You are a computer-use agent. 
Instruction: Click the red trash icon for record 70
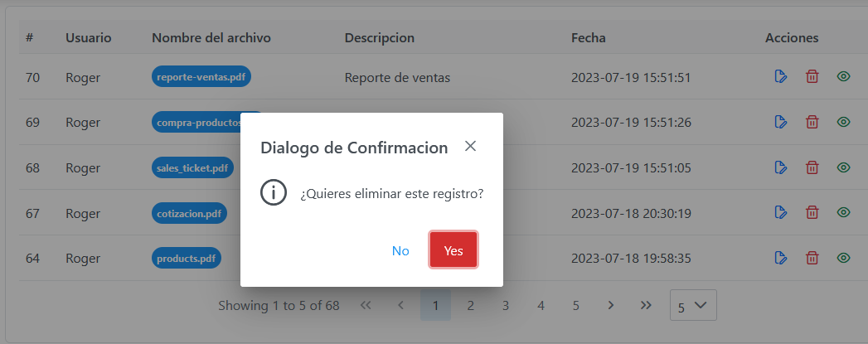[812, 77]
